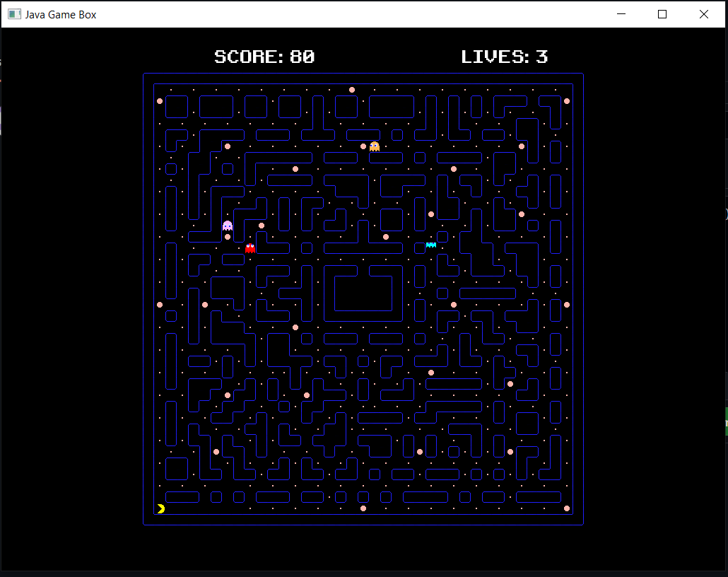This screenshot has width=728, height=577.
Task: Click the power pellet on the right maze edge
Action: coord(566,304)
